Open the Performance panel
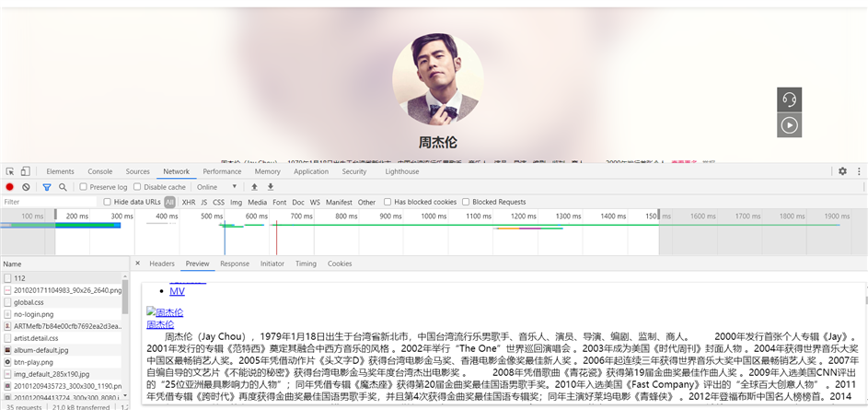The height and width of the screenshot is (410, 868). tap(222, 171)
